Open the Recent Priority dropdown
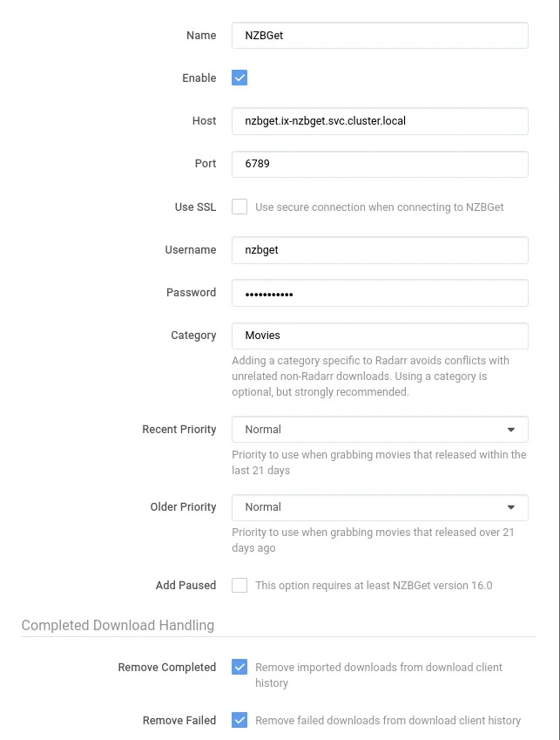The height and width of the screenshot is (740, 560). 380,429
